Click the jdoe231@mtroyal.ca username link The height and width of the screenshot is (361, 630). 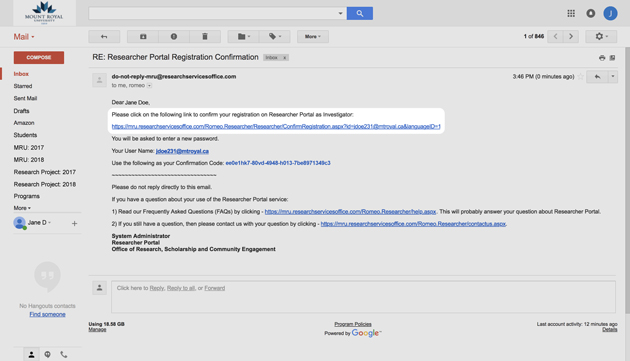coord(182,151)
